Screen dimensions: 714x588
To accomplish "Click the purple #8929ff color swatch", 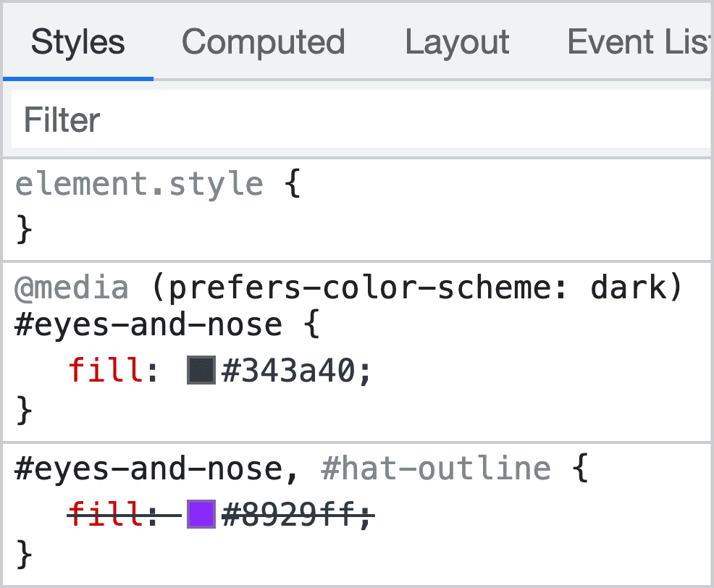I will point(201,515).
